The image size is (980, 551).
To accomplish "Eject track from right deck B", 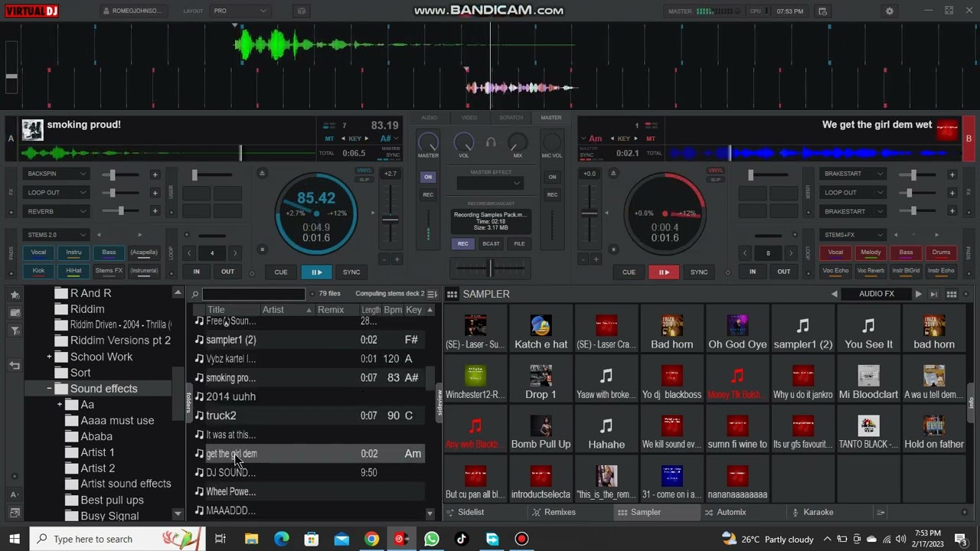I will (x=612, y=173).
